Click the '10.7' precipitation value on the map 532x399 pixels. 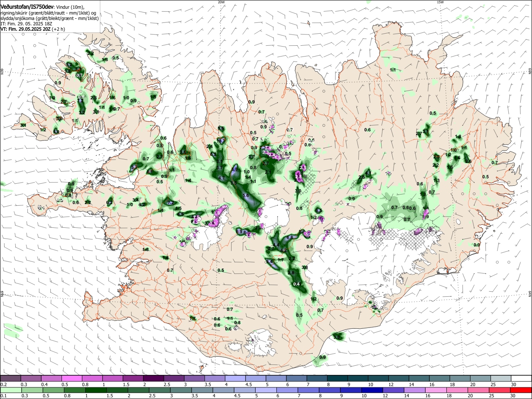coord(220,141)
